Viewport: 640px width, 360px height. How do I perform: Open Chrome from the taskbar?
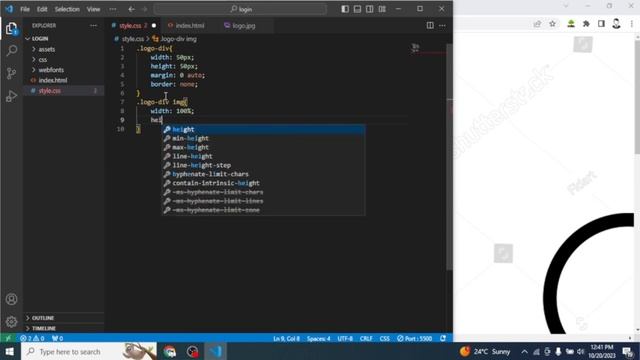pos(170,351)
